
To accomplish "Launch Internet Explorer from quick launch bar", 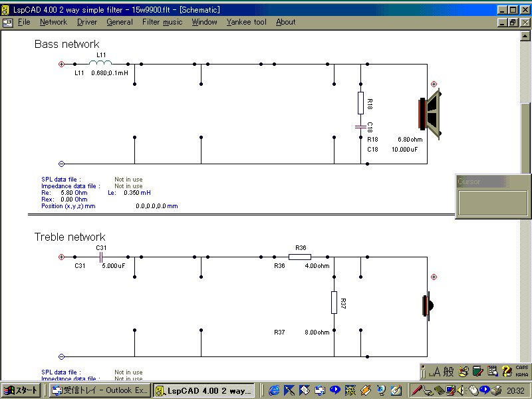I will coord(274,390).
